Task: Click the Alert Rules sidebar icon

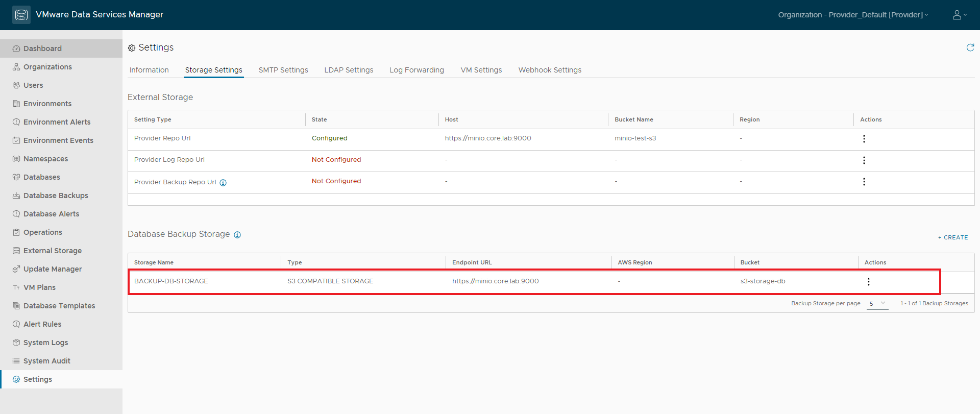Action: point(16,324)
